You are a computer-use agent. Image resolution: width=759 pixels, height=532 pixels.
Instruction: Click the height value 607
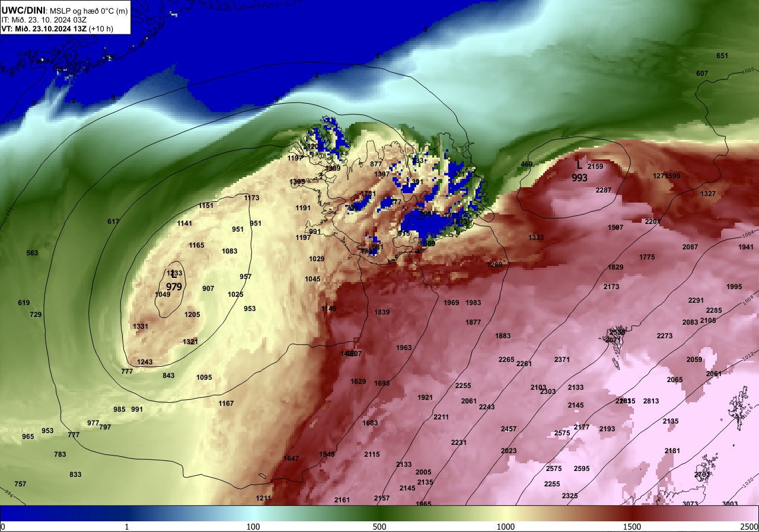(701, 73)
